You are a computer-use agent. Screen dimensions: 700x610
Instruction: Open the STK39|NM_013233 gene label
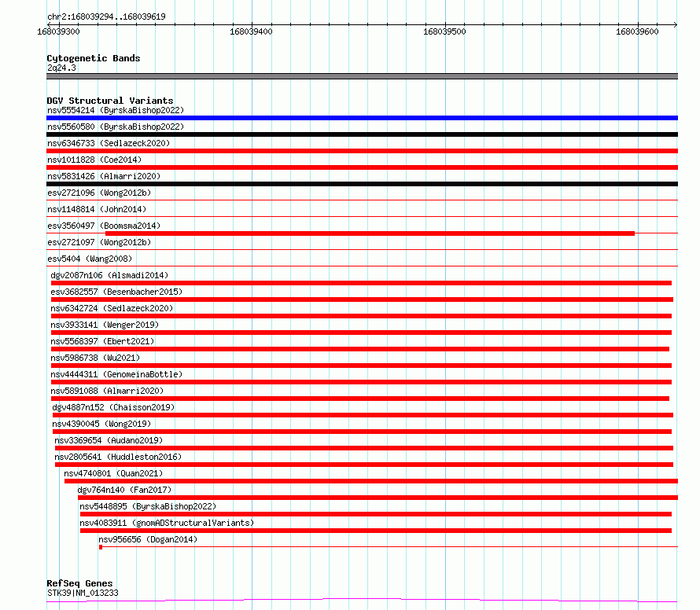tap(83, 593)
